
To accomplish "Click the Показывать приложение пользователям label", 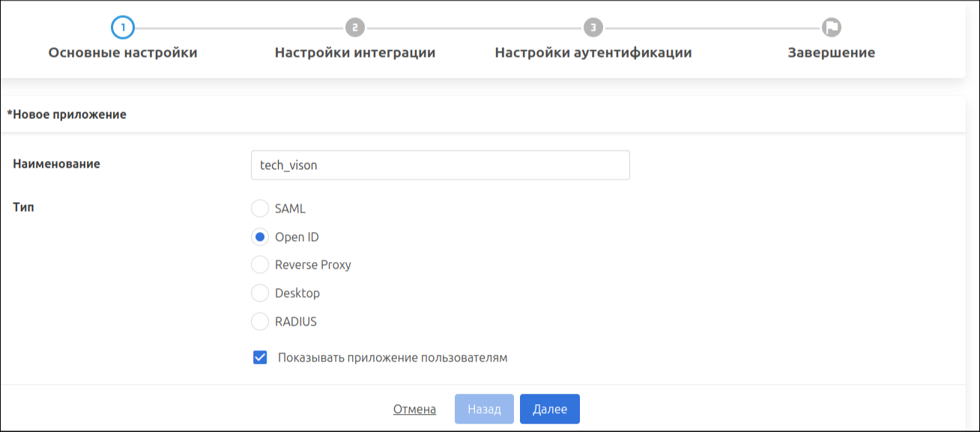I will click(x=393, y=358).
